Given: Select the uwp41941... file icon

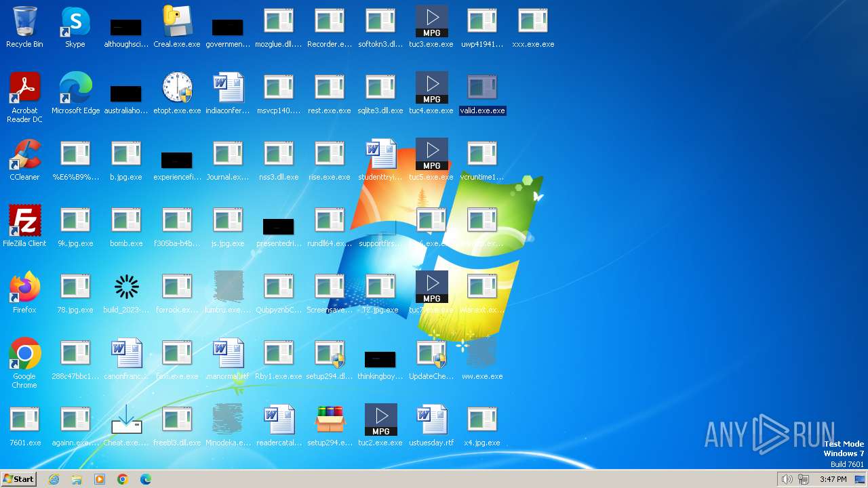Looking at the screenshot, I should (482, 21).
